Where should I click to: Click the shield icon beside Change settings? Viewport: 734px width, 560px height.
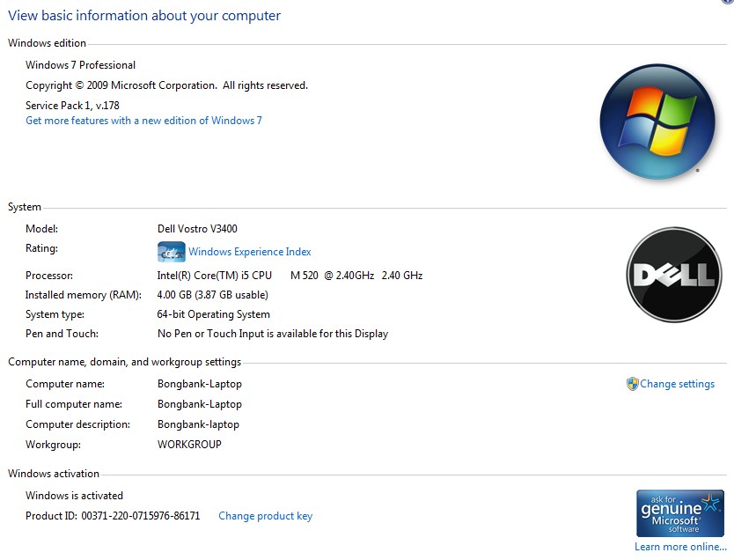pyautogui.click(x=632, y=384)
